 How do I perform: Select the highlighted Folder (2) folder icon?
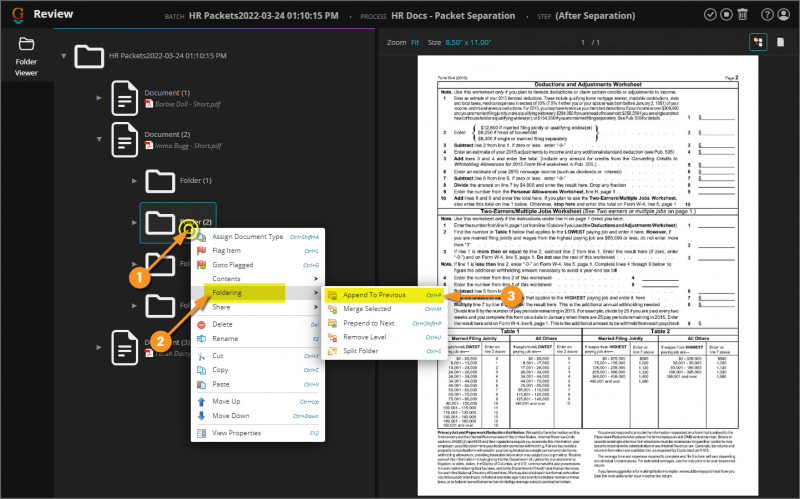click(x=160, y=222)
